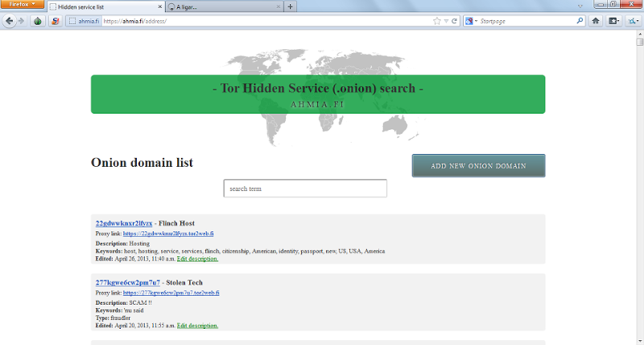This screenshot has width=644, height=345.
Task: Click the search term input box
Action: pyautogui.click(x=305, y=189)
